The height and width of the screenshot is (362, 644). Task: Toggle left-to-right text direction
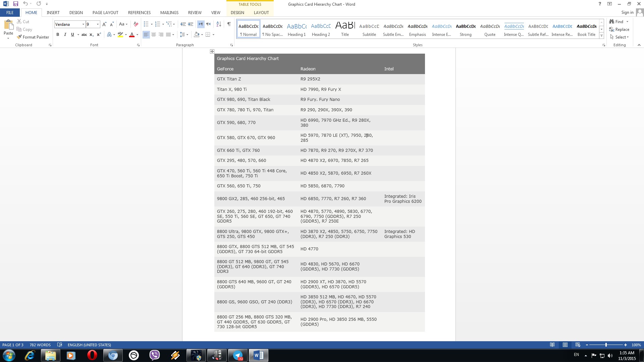pos(201,24)
